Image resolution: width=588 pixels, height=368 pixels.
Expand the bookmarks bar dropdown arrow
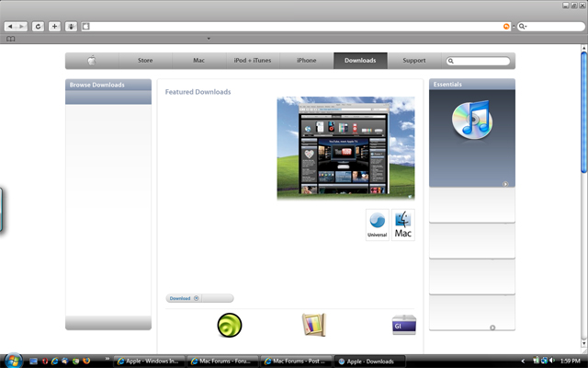209,39
